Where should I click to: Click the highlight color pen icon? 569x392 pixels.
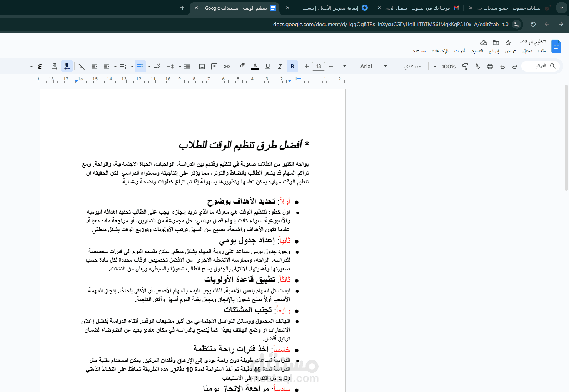[x=242, y=66]
